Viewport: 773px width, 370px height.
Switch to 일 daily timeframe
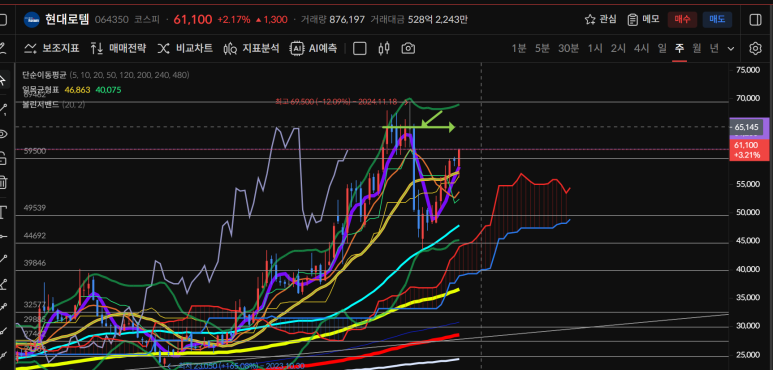click(x=662, y=48)
